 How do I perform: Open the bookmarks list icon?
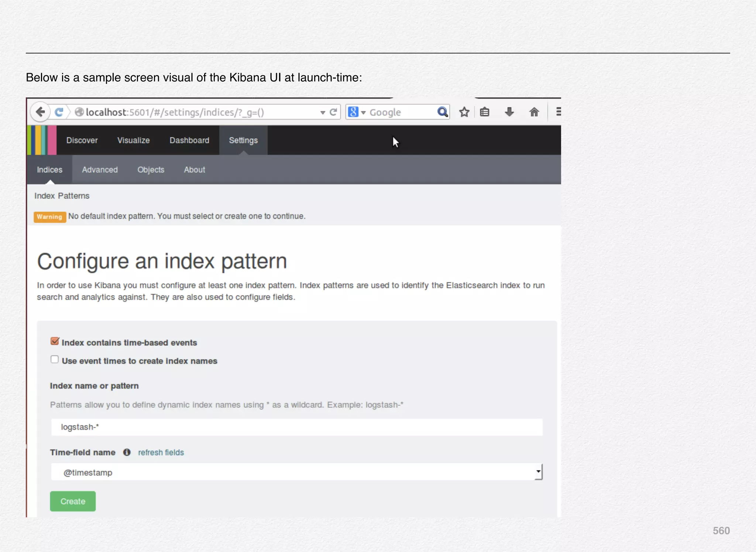pos(485,112)
